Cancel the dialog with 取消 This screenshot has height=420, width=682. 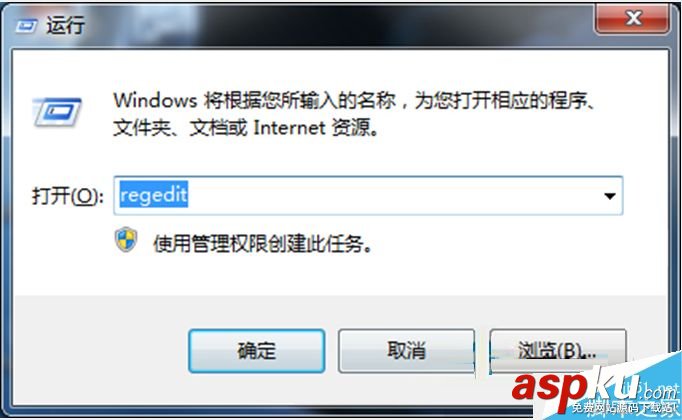(x=406, y=351)
